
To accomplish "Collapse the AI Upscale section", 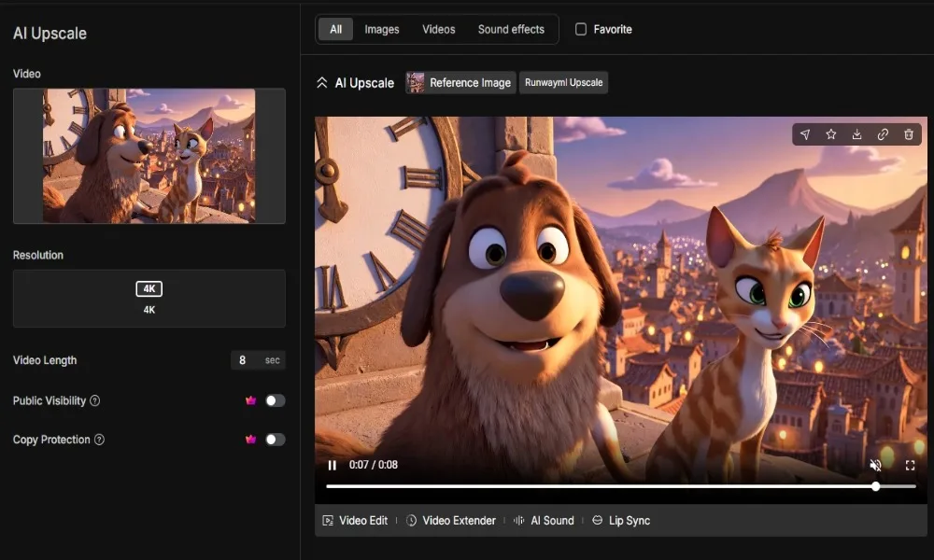I will click(x=322, y=83).
